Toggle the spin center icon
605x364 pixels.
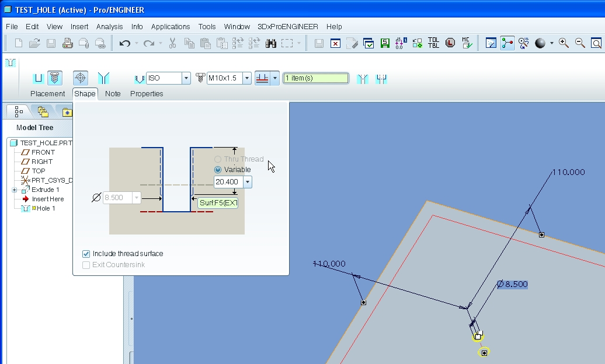507,43
